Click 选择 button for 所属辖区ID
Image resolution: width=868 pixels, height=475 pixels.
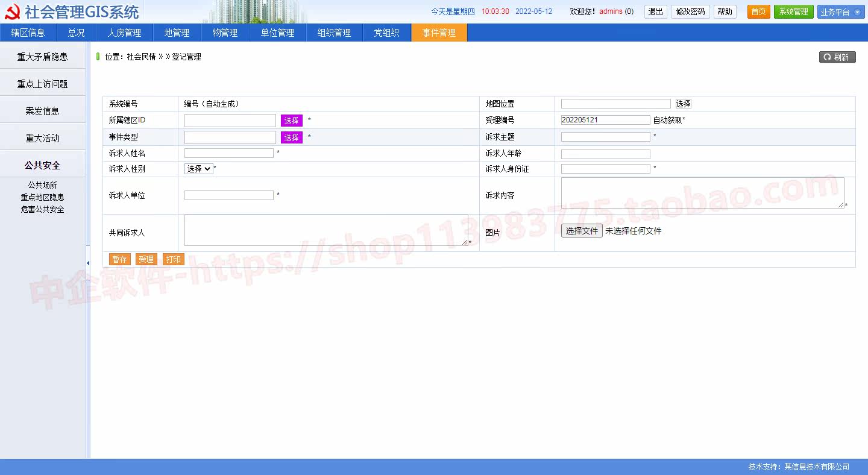[292, 121]
